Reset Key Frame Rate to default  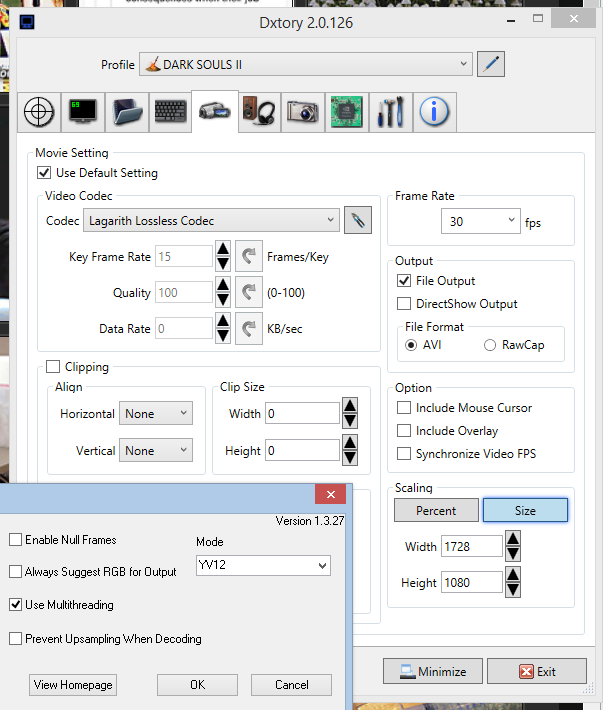(x=249, y=256)
